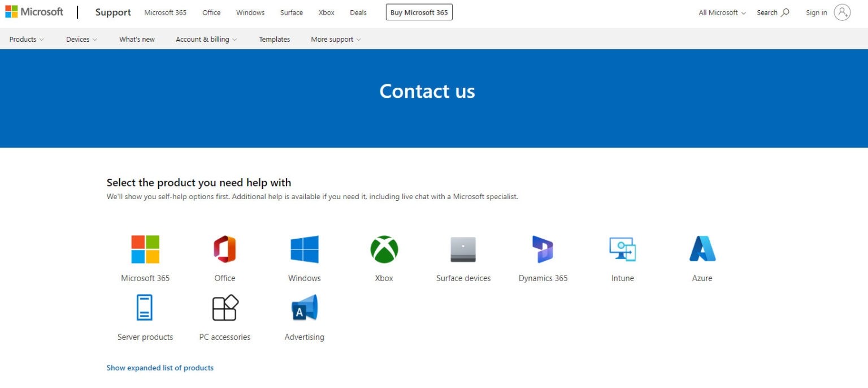
Task: Choose the PC accessories icon
Action: click(x=225, y=308)
